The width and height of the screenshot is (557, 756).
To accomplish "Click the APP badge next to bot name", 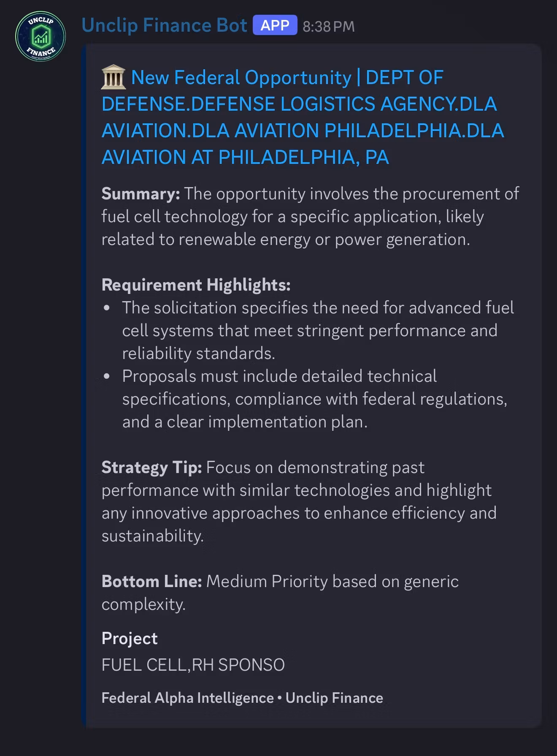I will [275, 25].
